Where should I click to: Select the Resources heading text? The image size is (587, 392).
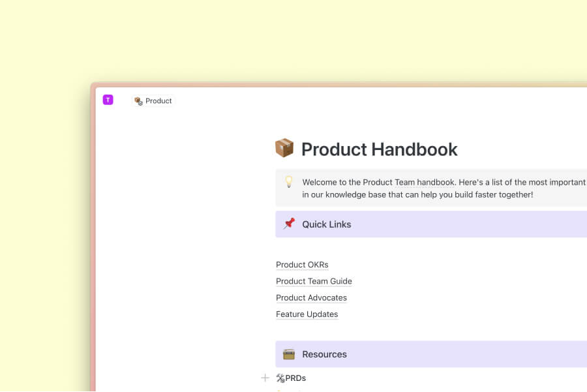324,354
